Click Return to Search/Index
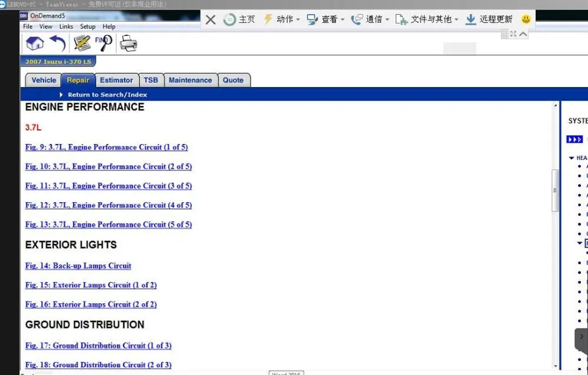The image size is (588, 375). (x=107, y=95)
